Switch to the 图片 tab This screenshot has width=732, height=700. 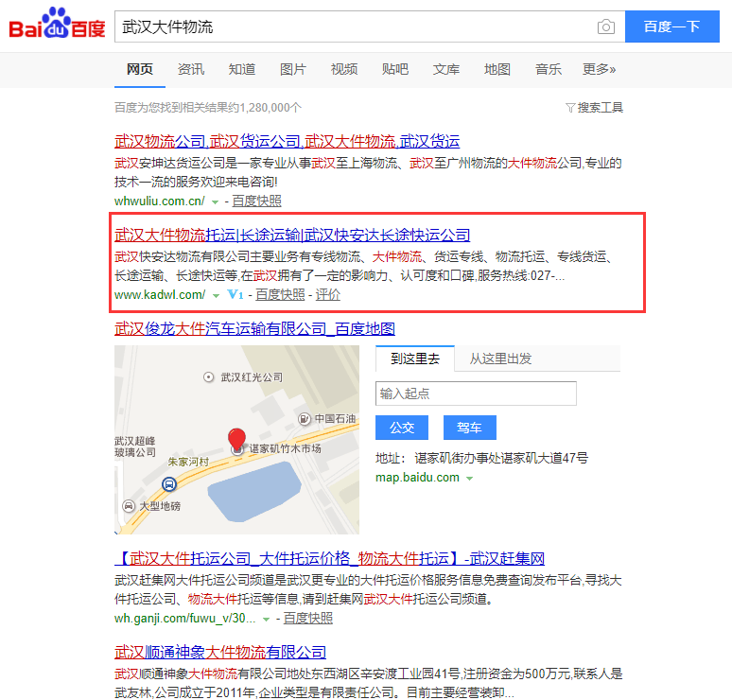pyautogui.click(x=293, y=69)
